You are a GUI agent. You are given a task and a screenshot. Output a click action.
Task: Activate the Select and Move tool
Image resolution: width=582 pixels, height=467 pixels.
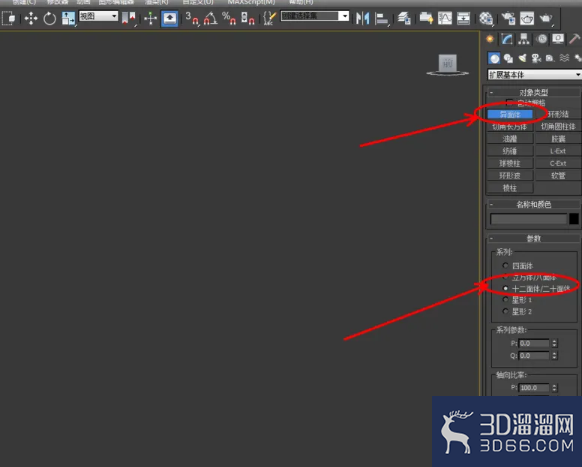(x=31, y=18)
